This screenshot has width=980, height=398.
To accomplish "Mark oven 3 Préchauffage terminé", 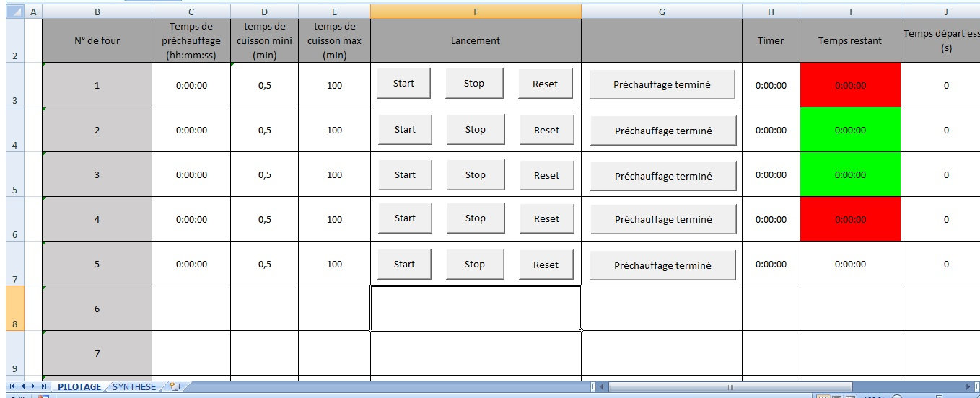I will pyautogui.click(x=663, y=177).
